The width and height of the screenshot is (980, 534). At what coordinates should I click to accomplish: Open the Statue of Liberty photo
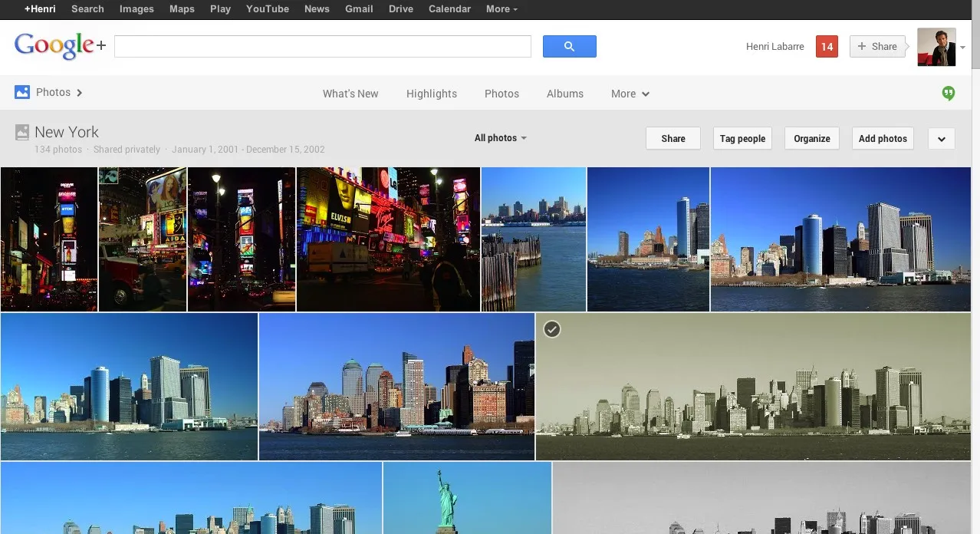click(467, 498)
